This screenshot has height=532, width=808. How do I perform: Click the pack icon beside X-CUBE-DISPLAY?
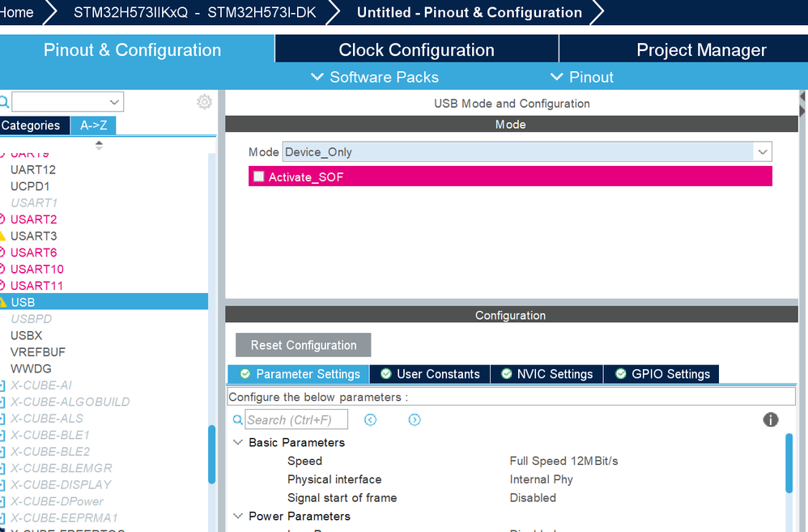pos(2,484)
